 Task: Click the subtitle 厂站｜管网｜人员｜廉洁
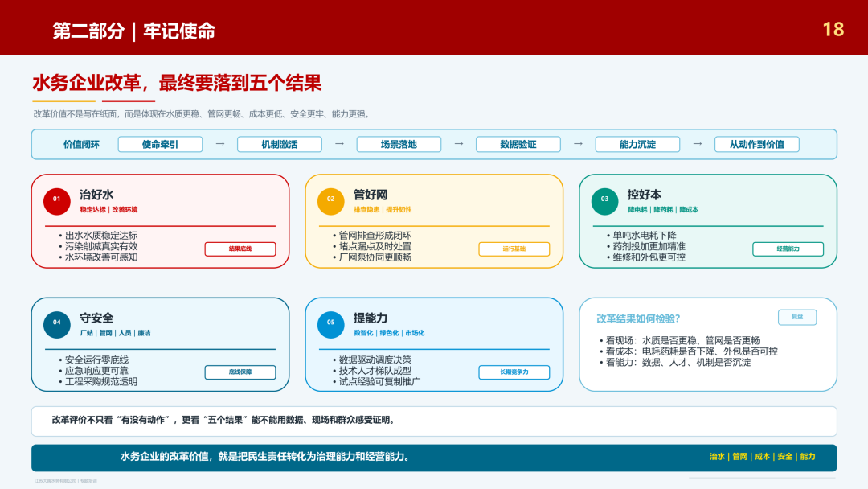tap(115, 334)
